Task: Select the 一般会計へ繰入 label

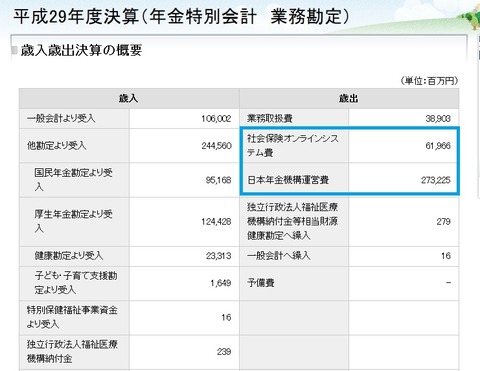Action: (x=279, y=256)
